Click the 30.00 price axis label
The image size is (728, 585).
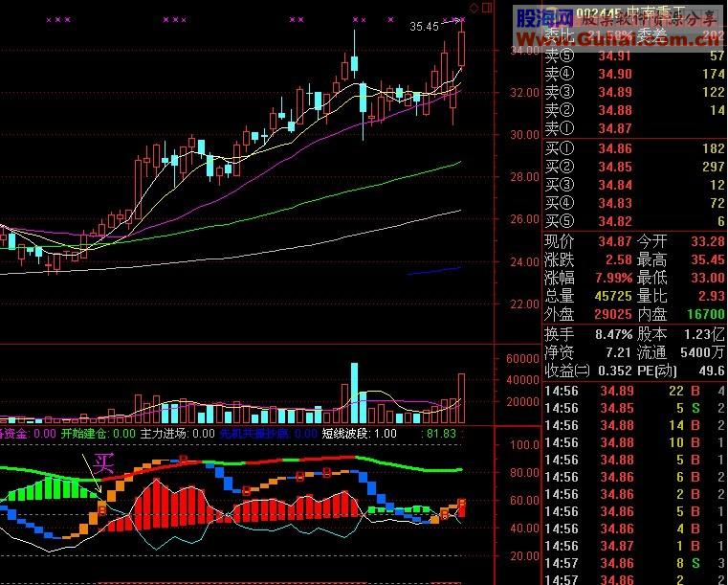524,135
